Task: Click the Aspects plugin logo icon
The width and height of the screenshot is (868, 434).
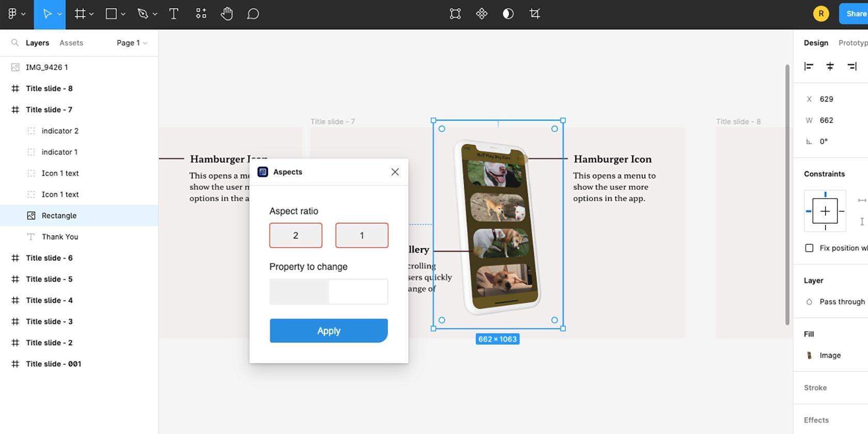Action: pos(262,172)
